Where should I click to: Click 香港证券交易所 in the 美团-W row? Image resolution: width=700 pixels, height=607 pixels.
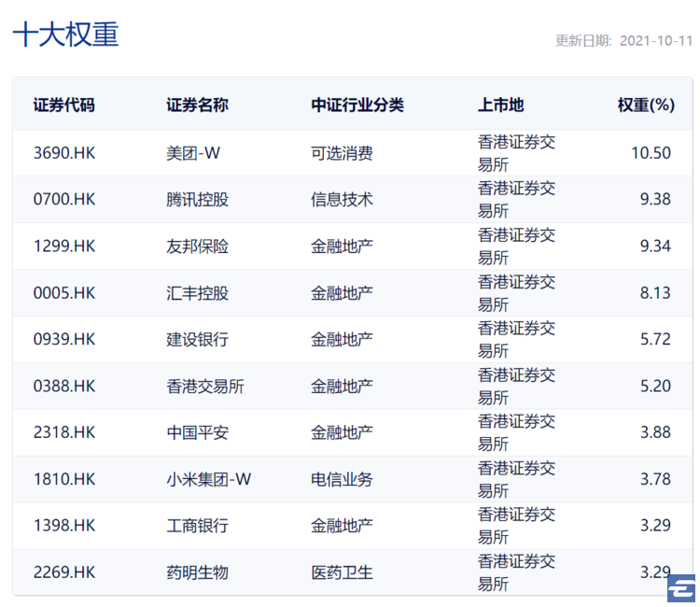pos(516,153)
